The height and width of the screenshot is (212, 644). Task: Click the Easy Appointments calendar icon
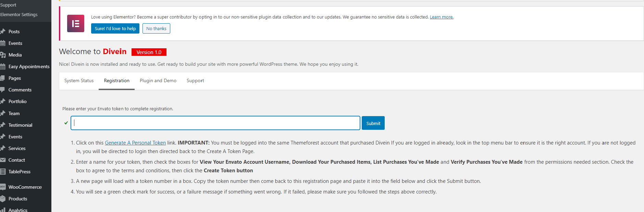tap(3, 66)
